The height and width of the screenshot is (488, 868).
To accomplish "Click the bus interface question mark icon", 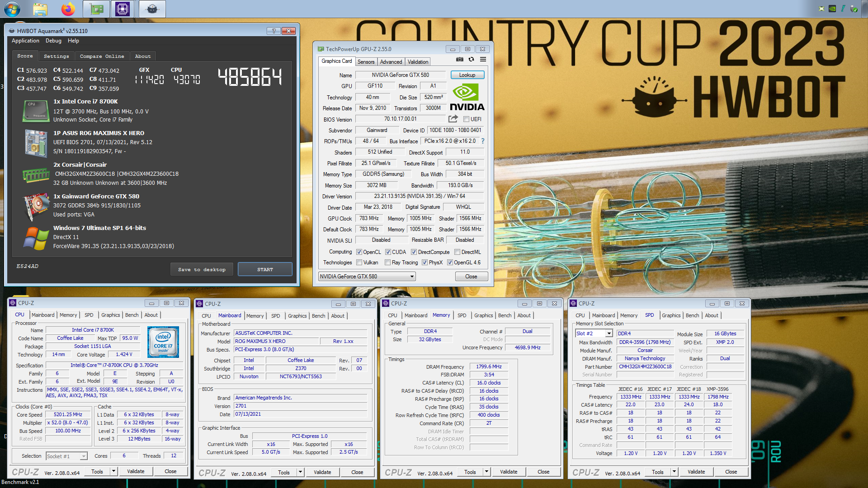I will (483, 141).
